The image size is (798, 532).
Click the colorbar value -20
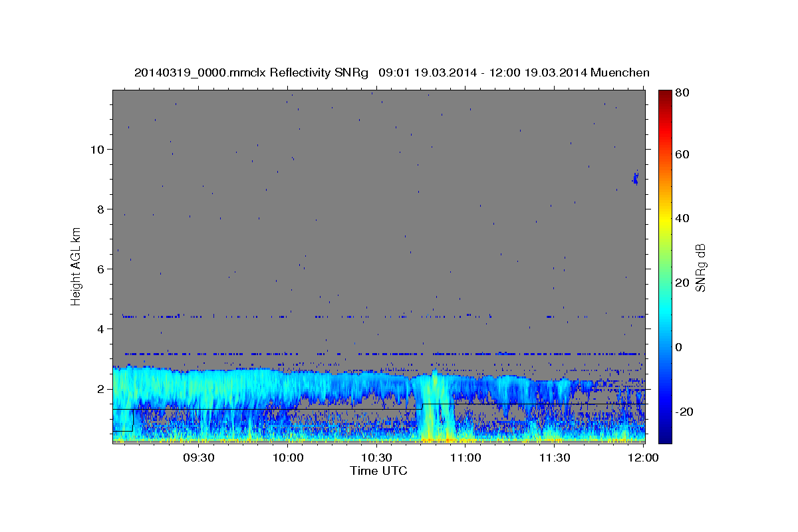tap(684, 411)
